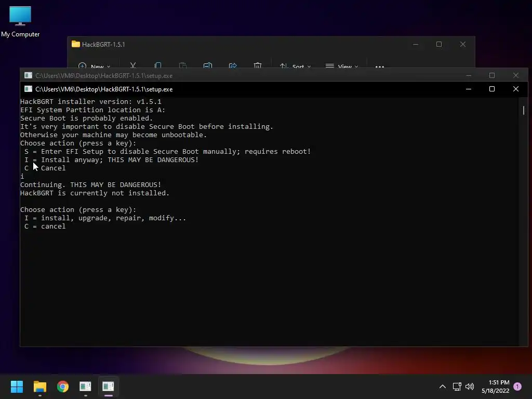Image resolution: width=532 pixels, height=399 pixels.
Task: Open File Explorer from the taskbar
Action: [39, 387]
